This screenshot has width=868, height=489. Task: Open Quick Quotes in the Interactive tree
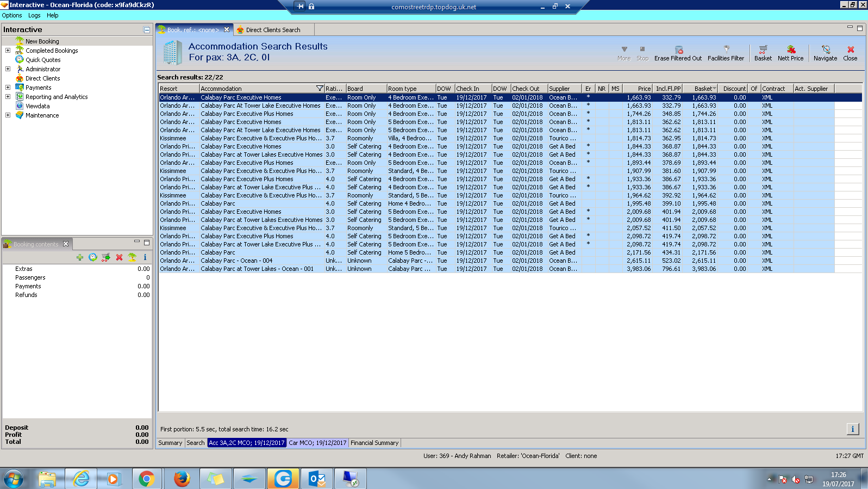click(x=43, y=60)
